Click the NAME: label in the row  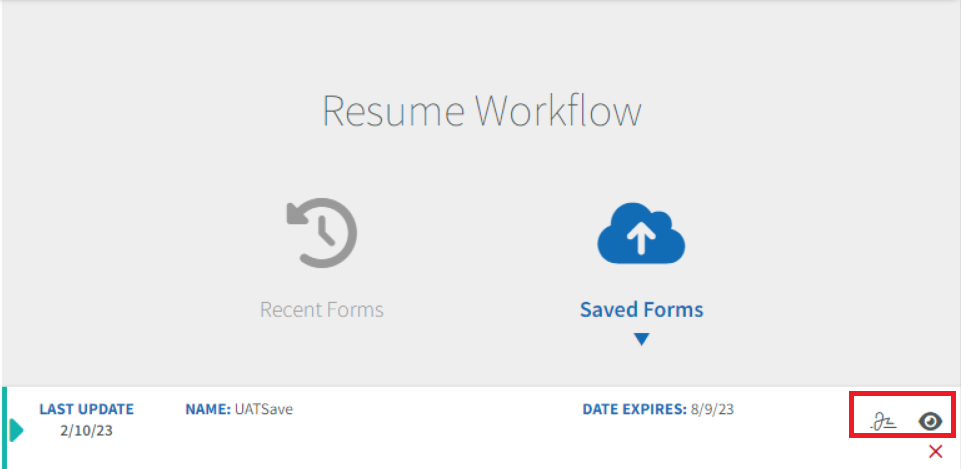(208, 409)
